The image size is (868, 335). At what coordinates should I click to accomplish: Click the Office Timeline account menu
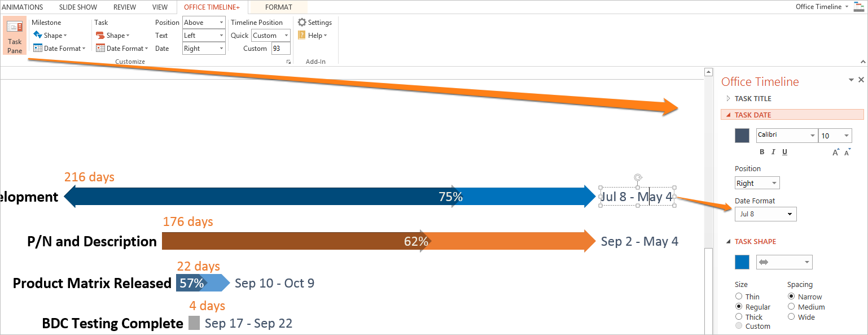[822, 7]
